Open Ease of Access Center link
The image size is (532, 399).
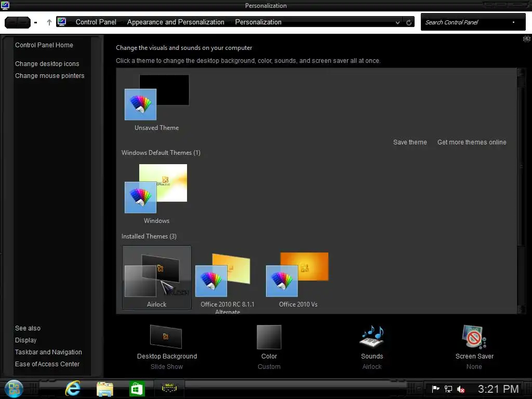pos(47,364)
